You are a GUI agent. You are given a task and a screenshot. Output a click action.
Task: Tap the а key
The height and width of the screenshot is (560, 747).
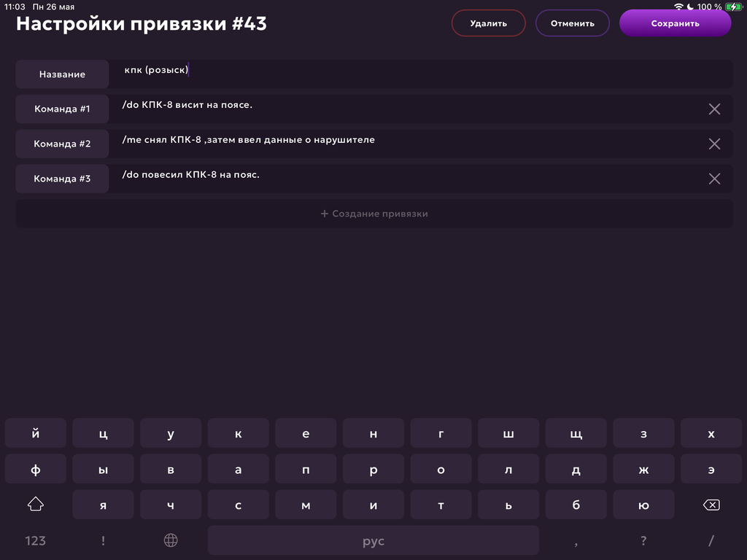[239, 470]
